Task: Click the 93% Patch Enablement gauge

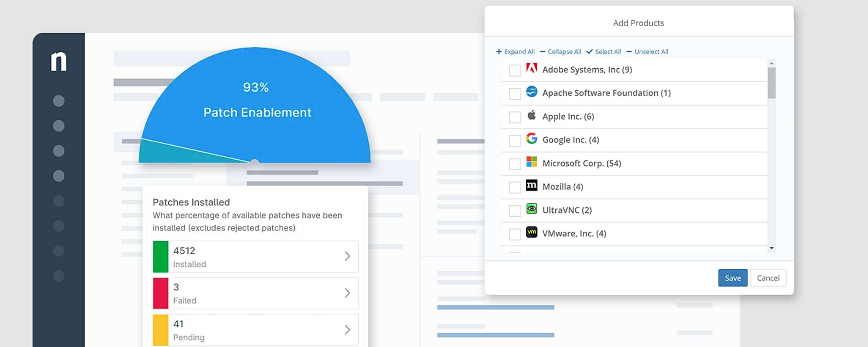Action: [255, 105]
